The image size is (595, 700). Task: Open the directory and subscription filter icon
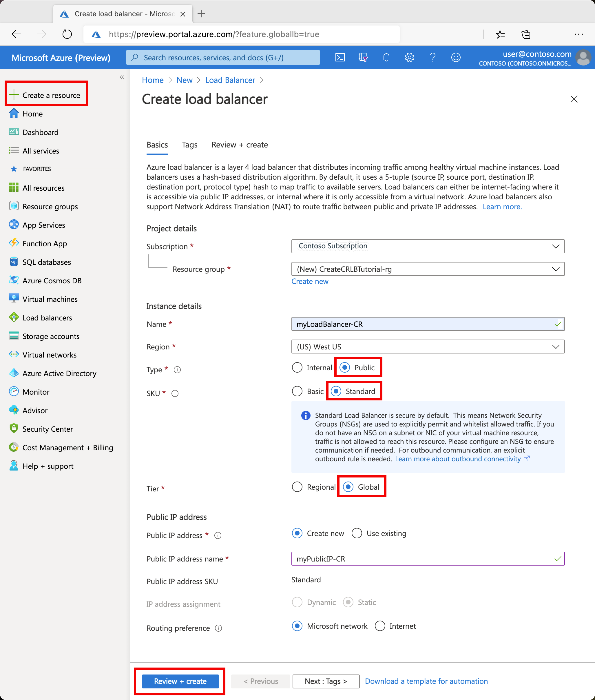click(x=363, y=57)
